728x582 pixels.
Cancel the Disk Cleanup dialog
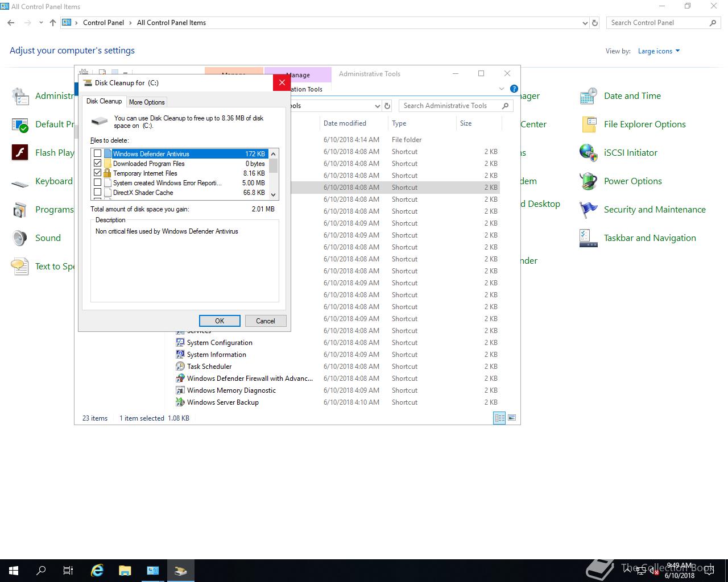[x=266, y=321]
